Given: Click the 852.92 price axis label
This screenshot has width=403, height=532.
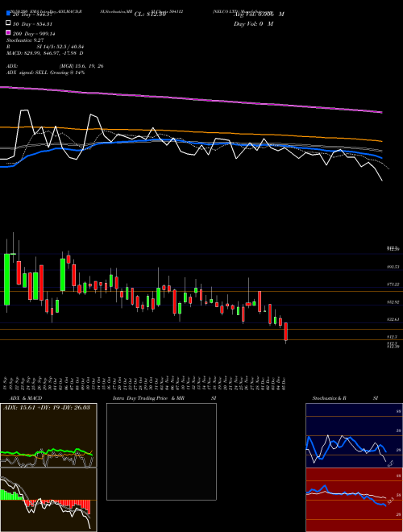Looking at the screenshot, I should click(393, 302).
